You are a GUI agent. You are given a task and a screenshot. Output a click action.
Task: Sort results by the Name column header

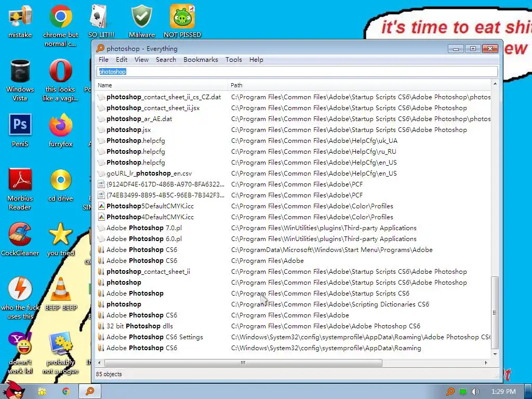pyautogui.click(x=162, y=85)
